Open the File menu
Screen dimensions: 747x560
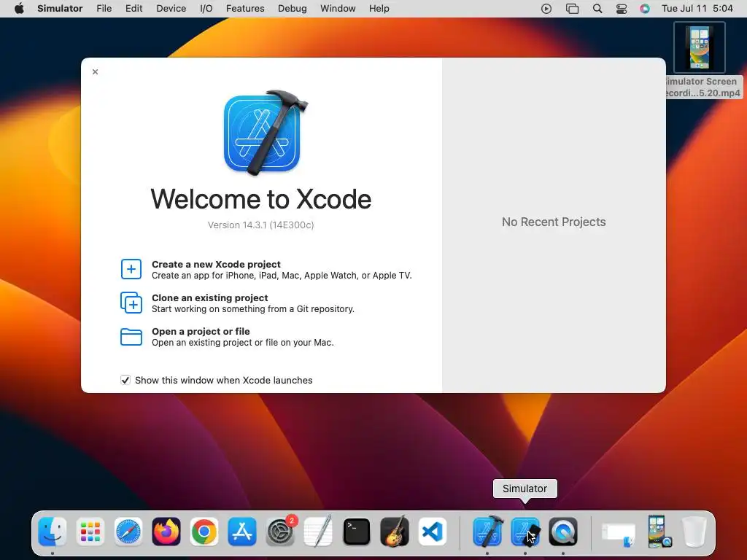pyautogui.click(x=104, y=9)
